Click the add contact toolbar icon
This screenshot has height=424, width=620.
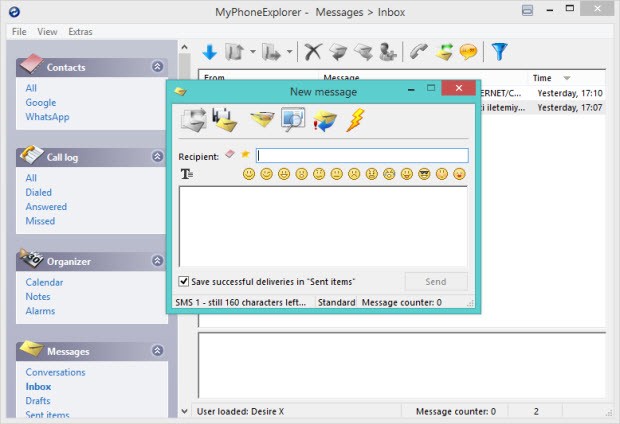[x=388, y=52]
